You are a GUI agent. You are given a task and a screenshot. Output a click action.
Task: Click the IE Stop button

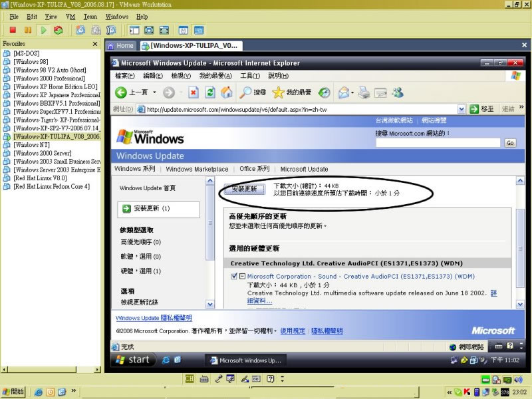(x=194, y=92)
